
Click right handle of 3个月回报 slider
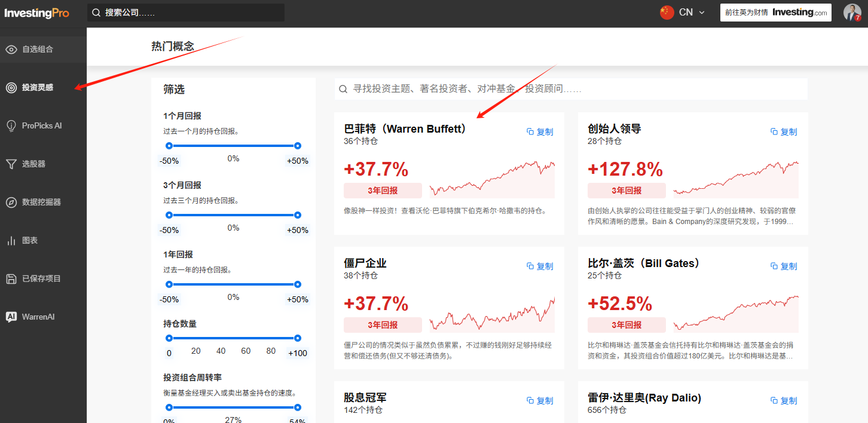(298, 215)
